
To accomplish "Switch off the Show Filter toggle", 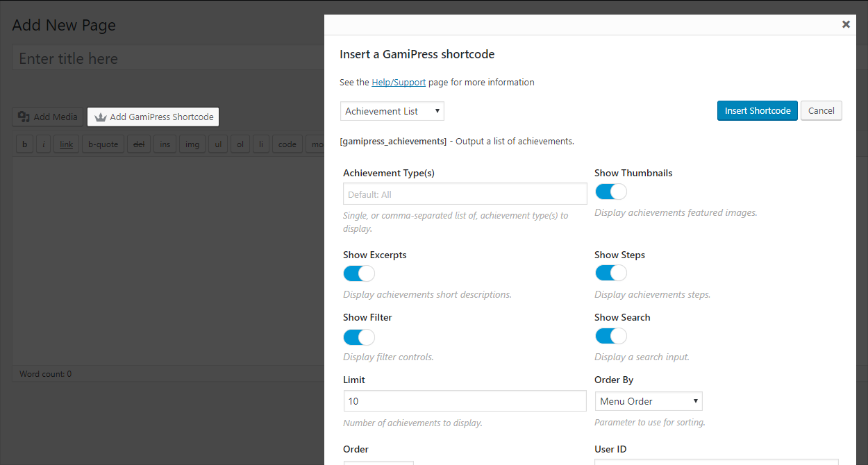I will [359, 337].
